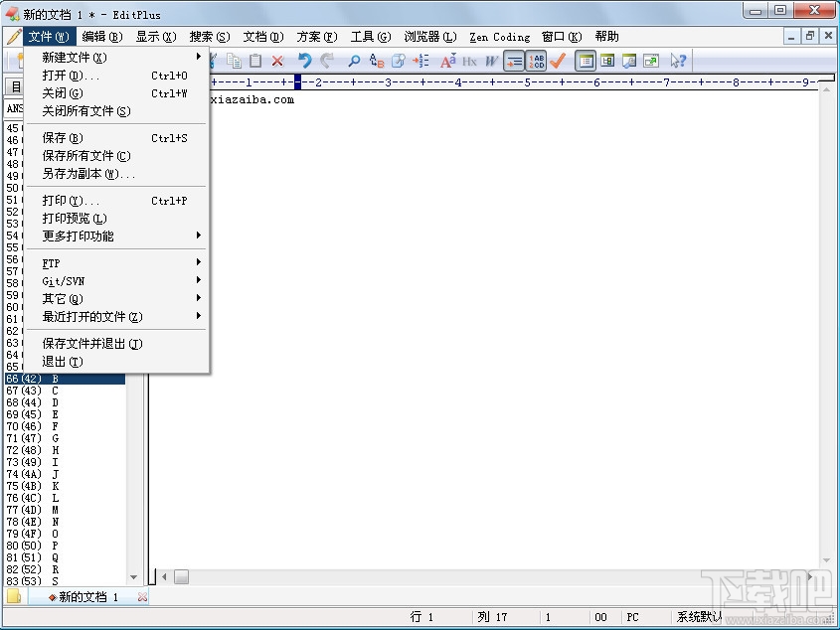Switch to the 浏览器 menu

click(x=427, y=36)
